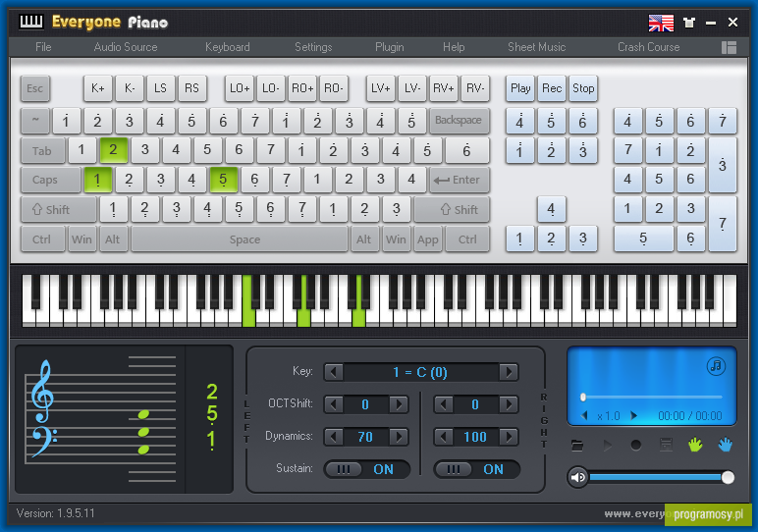Decrease playback speed with the left arrow near x1.0
This screenshot has height=532, width=758.
pos(585,415)
